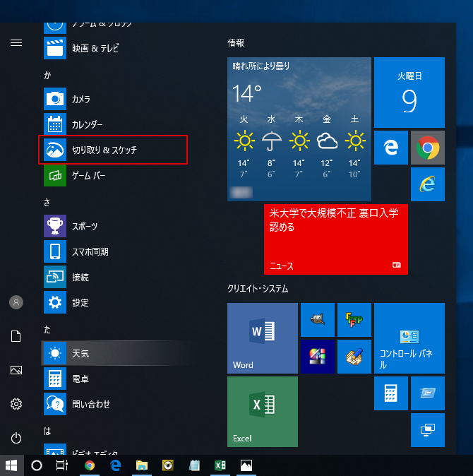Click the Windows Start button
Viewport: 473px width, 476px height.
pyautogui.click(x=11, y=465)
